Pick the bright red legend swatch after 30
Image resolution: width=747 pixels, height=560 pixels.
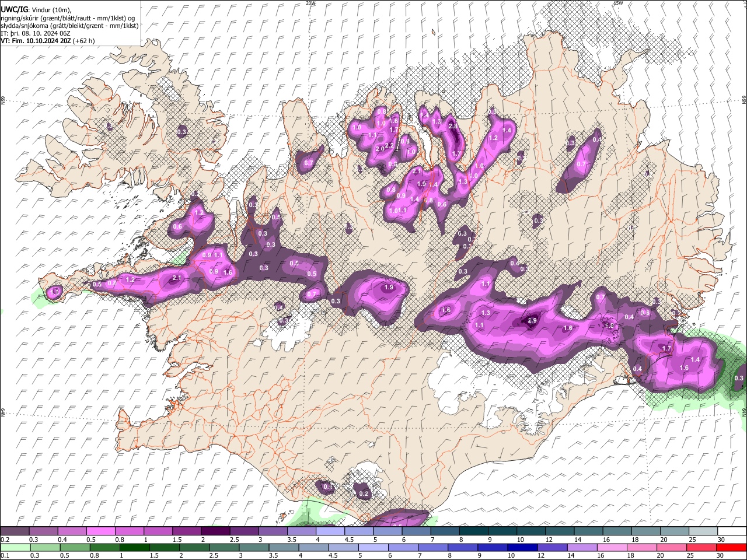click(x=732, y=547)
